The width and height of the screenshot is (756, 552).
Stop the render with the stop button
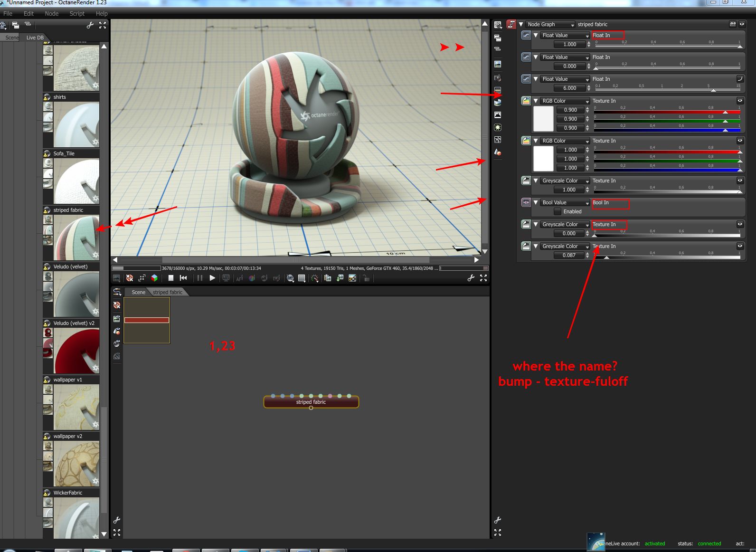tap(171, 278)
